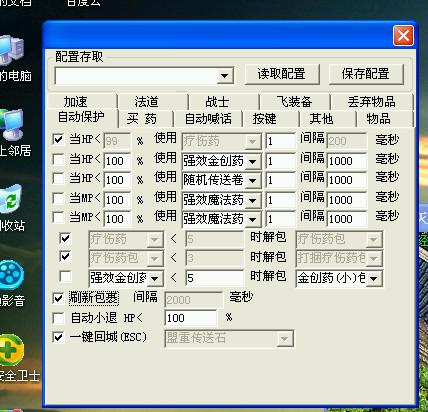Toggle the 疗伤药包 unpack row checkbox
428x412 pixels.
pos(65,256)
